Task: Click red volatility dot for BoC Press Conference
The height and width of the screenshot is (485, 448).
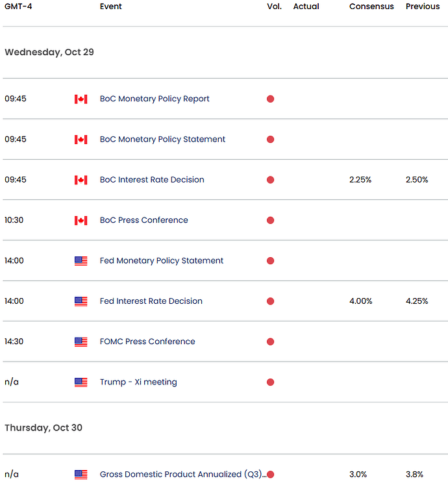Action: (270, 221)
